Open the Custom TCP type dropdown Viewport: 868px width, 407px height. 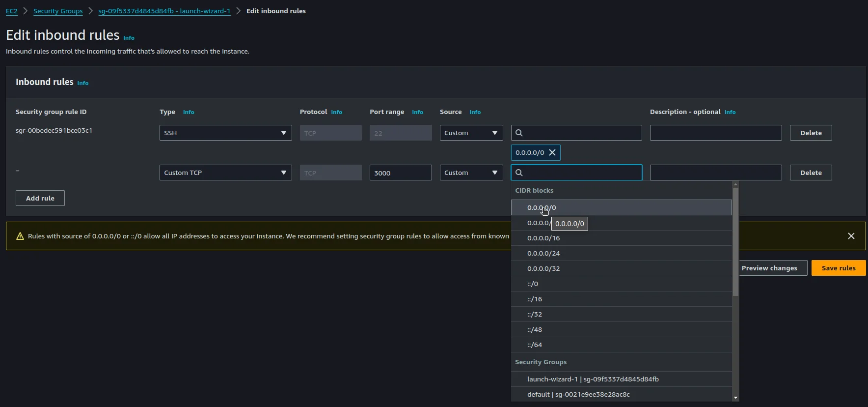point(225,173)
